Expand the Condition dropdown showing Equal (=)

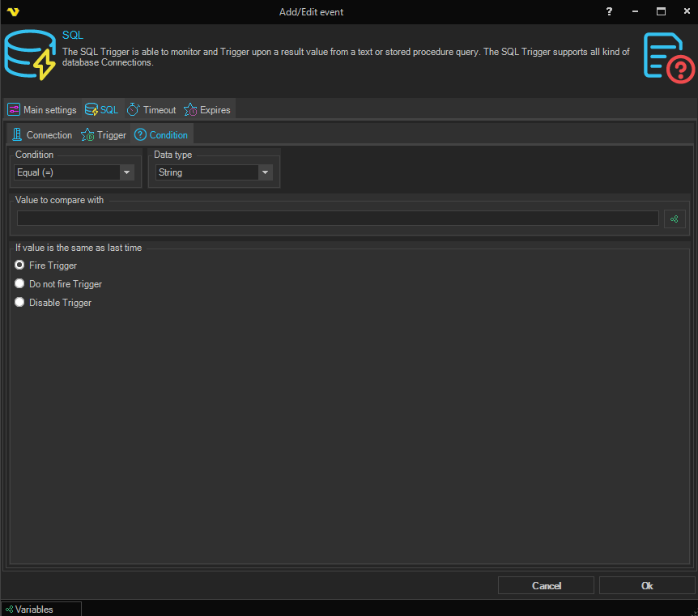126,172
